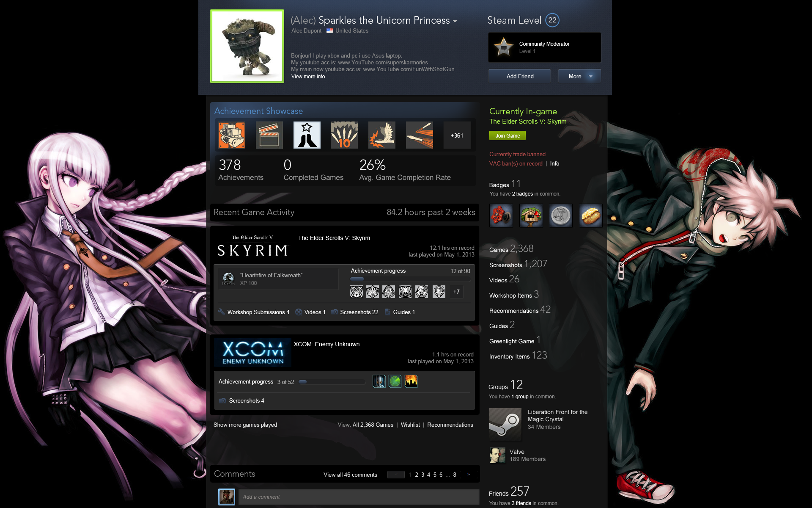This screenshot has width=812, height=508.
Task: Click the XCOM screenshot achievement icon
Action: (224, 400)
